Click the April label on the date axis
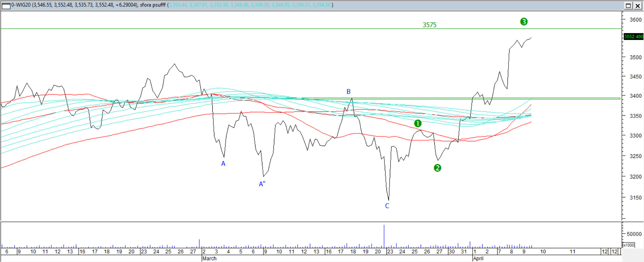Viewport: 644px width, 262px height. coord(478,259)
